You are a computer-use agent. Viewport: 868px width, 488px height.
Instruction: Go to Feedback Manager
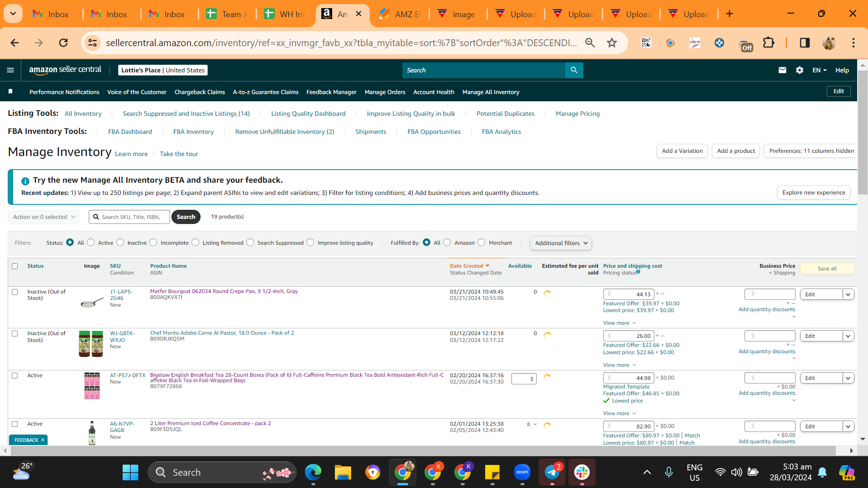(331, 92)
